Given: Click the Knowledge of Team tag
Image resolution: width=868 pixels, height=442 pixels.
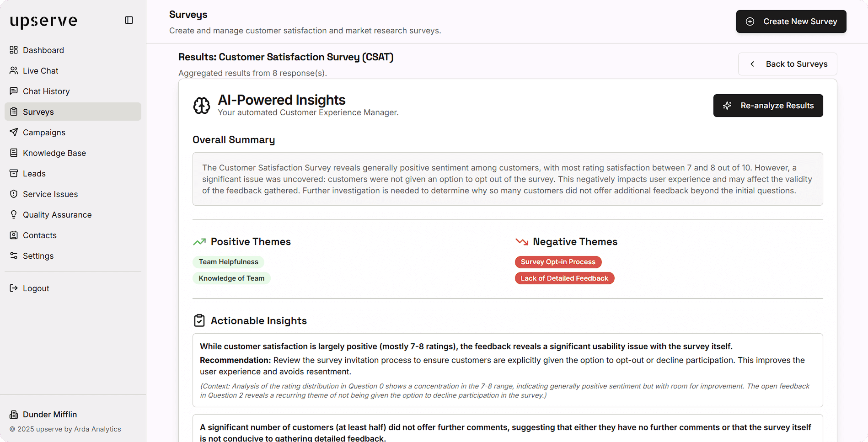Looking at the screenshot, I should pos(231,278).
